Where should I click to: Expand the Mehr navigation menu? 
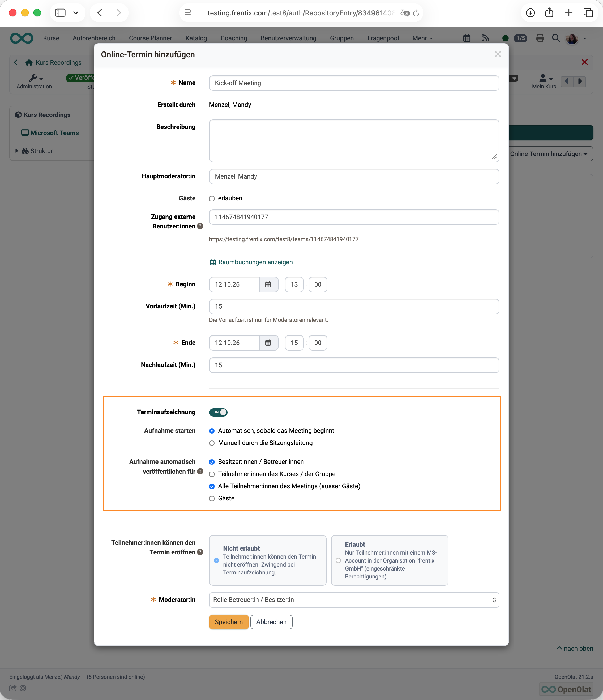pos(422,38)
